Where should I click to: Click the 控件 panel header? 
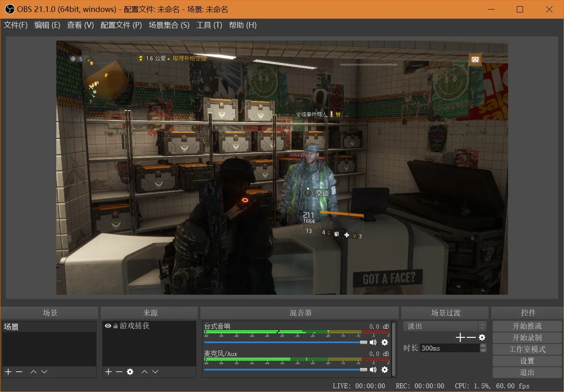coord(527,313)
